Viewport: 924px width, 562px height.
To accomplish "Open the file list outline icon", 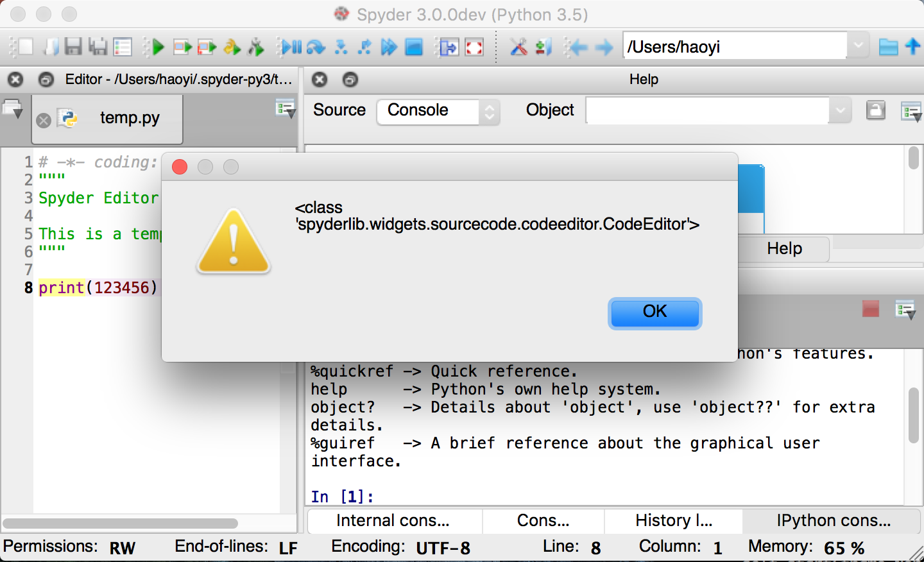I will pos(123,47).
